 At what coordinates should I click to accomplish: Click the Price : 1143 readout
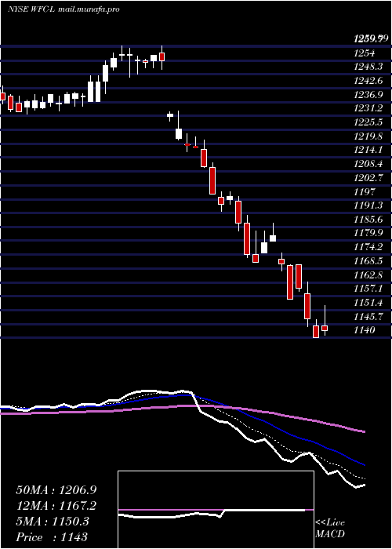tap(52, 537)
